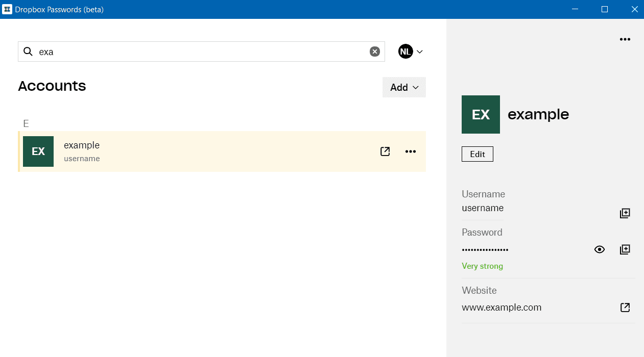This screenshot has height=357, width=644.
Task: Open more options for example list row
Action: click(411, 151)
